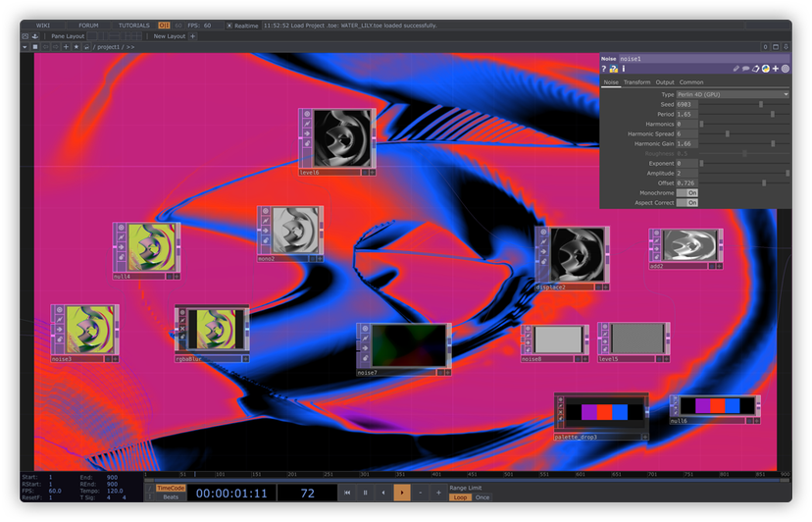
Task: Switch timeline display to Beats
Action: [x=171, y=497]
